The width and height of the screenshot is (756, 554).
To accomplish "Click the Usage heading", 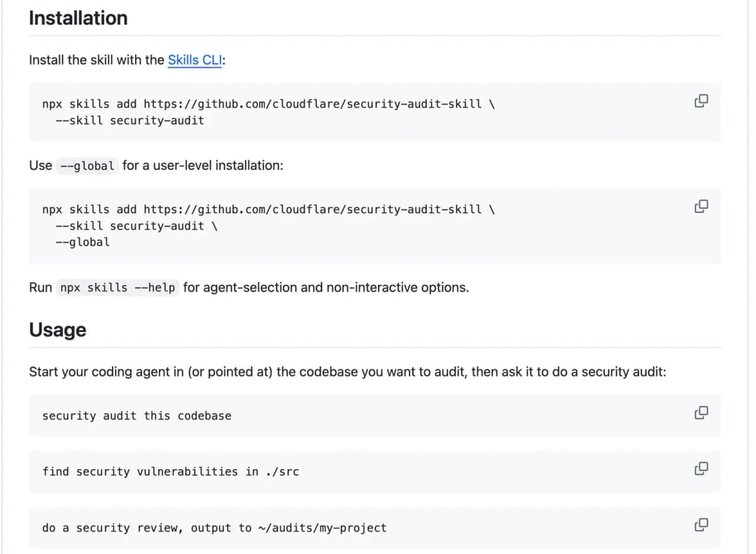I will coord(57,330).
